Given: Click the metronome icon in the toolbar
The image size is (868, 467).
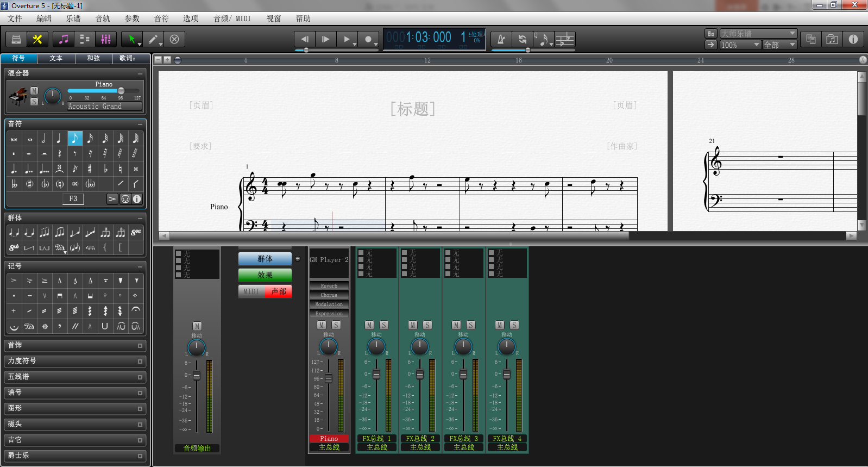Looking at the screenshot, I should pos(501,39).
